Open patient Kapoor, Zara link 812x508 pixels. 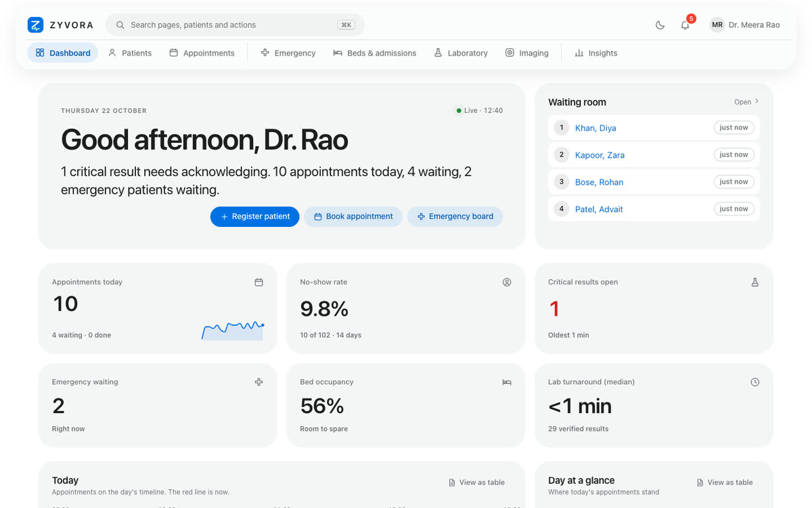(600, 155)
